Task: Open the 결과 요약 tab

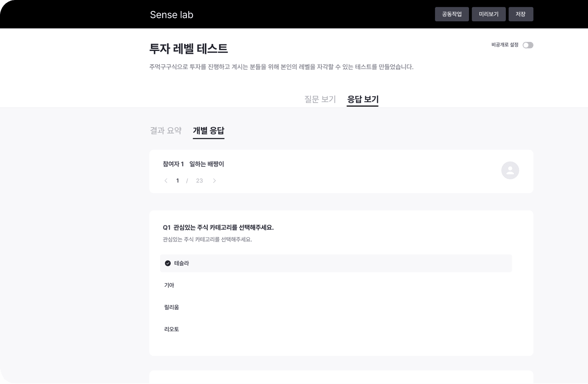Action: (166, 130)
